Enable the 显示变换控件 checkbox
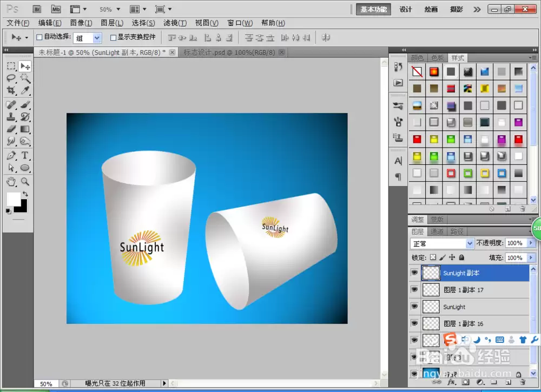541x392 pixels. 113,37
